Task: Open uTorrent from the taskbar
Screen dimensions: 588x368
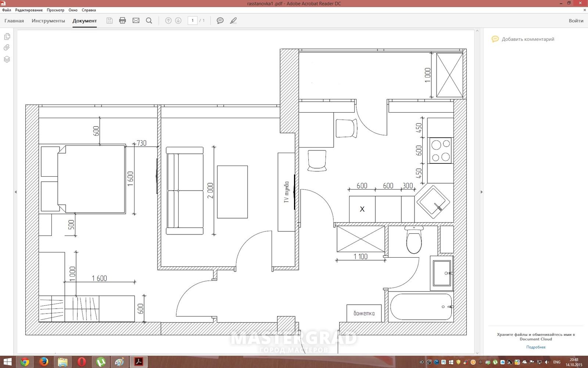Action: point(101,362)
